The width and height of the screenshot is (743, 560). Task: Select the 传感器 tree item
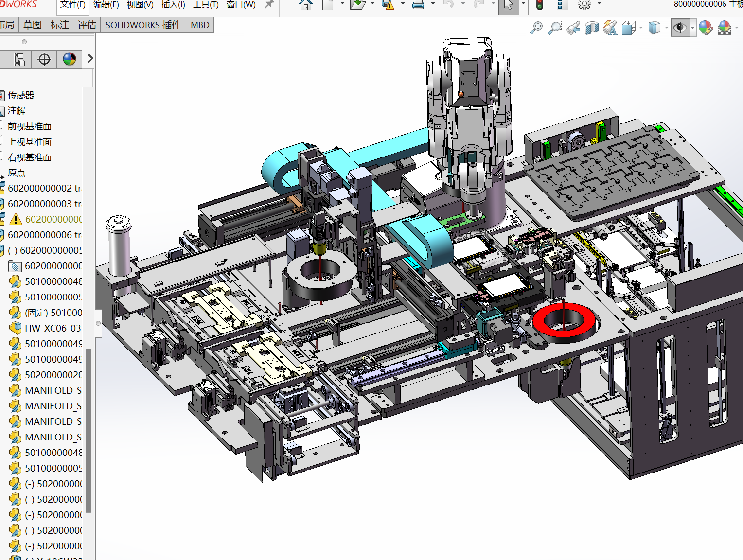(x=21, y=95)
